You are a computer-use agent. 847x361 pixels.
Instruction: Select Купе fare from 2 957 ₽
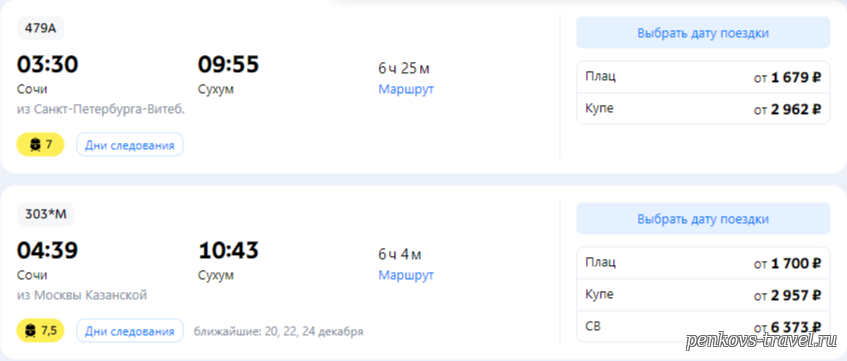pos(703,295)
